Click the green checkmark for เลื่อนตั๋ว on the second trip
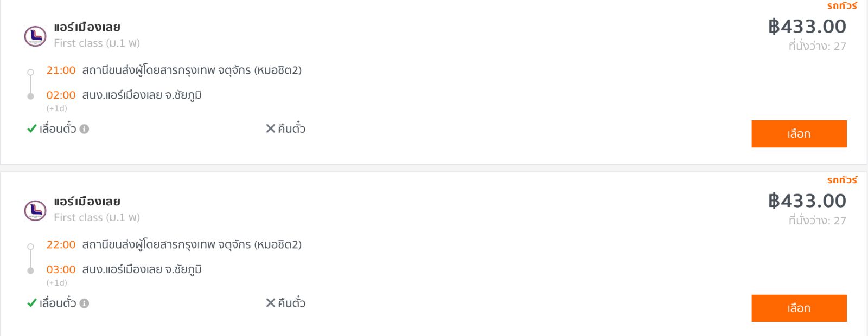This screenshot has width=868, height=336. (x=32, y=303)
